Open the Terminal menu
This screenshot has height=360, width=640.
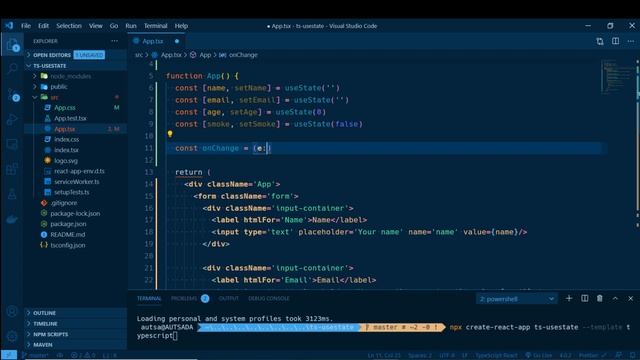tap(155, 26)
